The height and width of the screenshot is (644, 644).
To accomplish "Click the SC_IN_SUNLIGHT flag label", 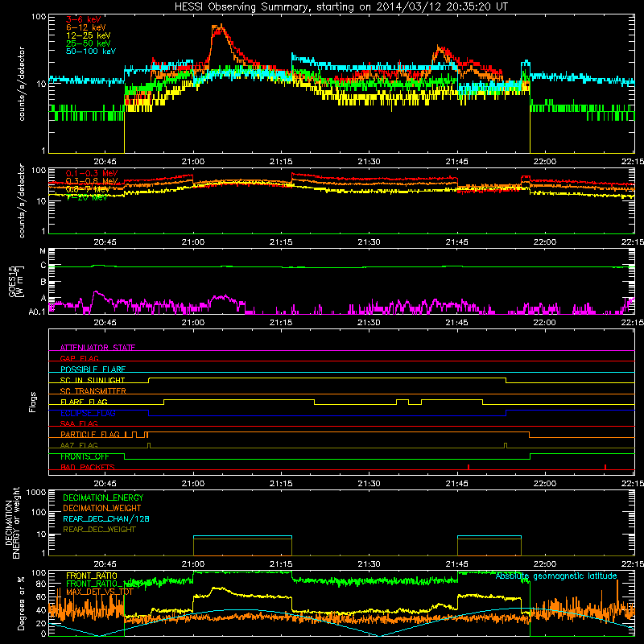I will (93, 380).
